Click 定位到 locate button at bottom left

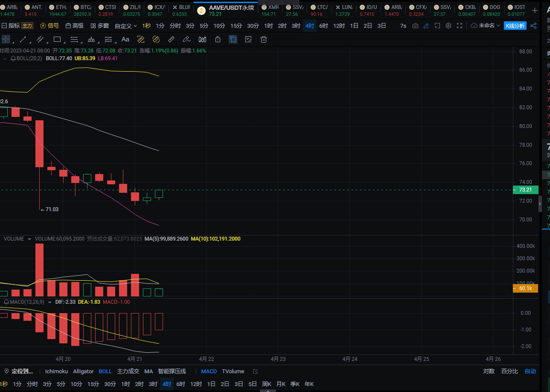[x=18, y=371]
